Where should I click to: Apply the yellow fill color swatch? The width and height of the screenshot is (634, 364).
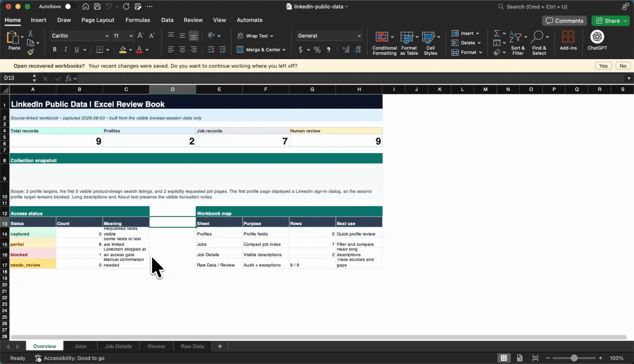[x=123, y=50]
